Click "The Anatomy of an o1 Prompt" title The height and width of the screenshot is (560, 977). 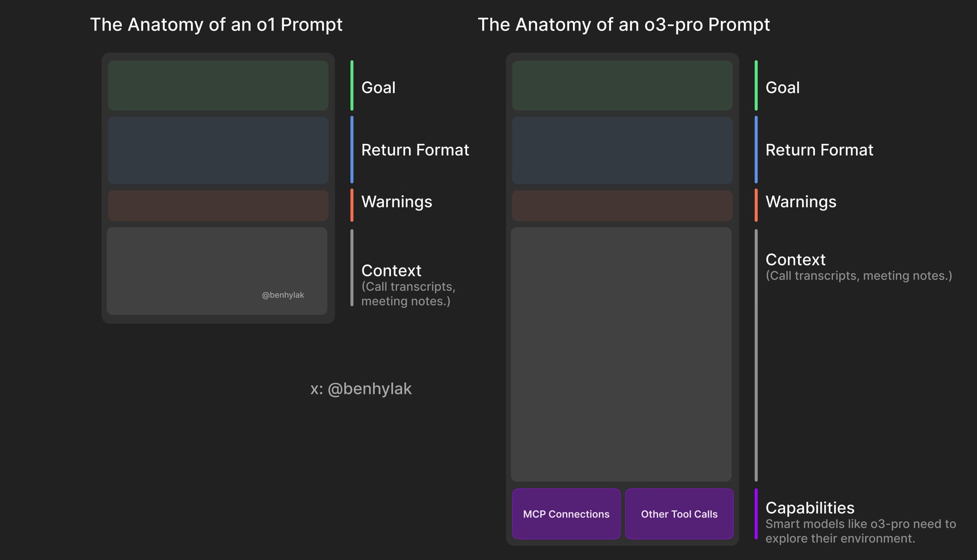click(x=216, y=24)
